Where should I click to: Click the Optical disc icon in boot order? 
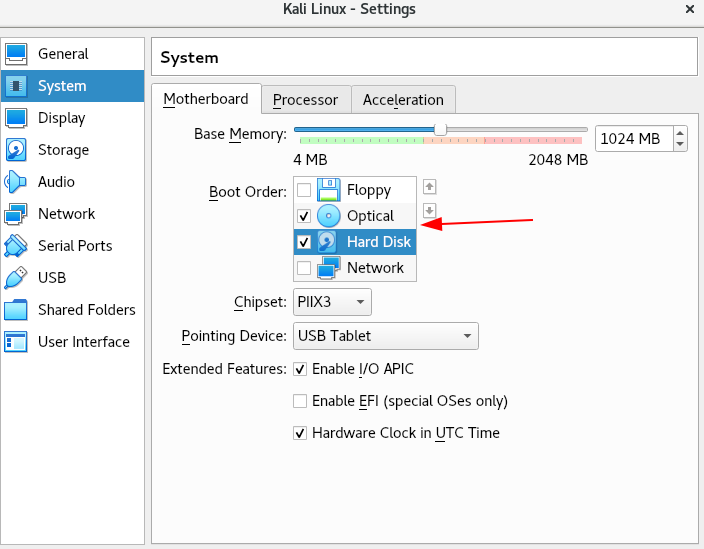[328, 216]
